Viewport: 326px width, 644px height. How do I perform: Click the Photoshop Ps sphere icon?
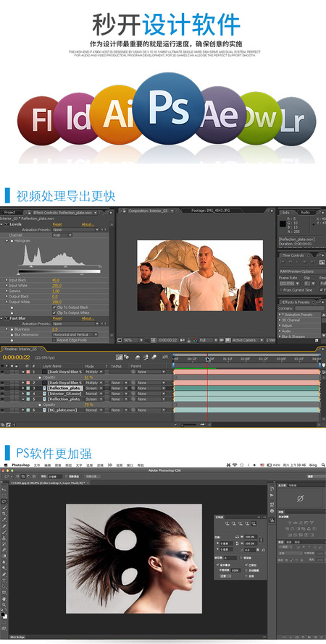[x=169, y=108]
